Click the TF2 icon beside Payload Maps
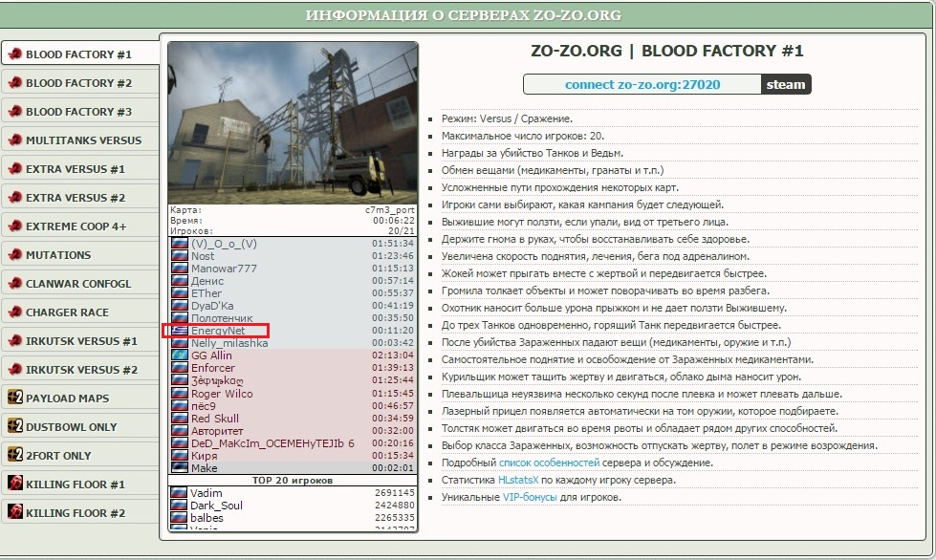The width and height of the screenshot is (936, 560). [x=15, y=398]
